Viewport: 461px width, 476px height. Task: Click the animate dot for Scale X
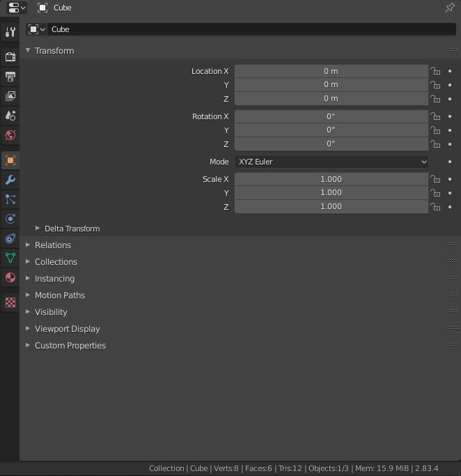coord(450,179)
